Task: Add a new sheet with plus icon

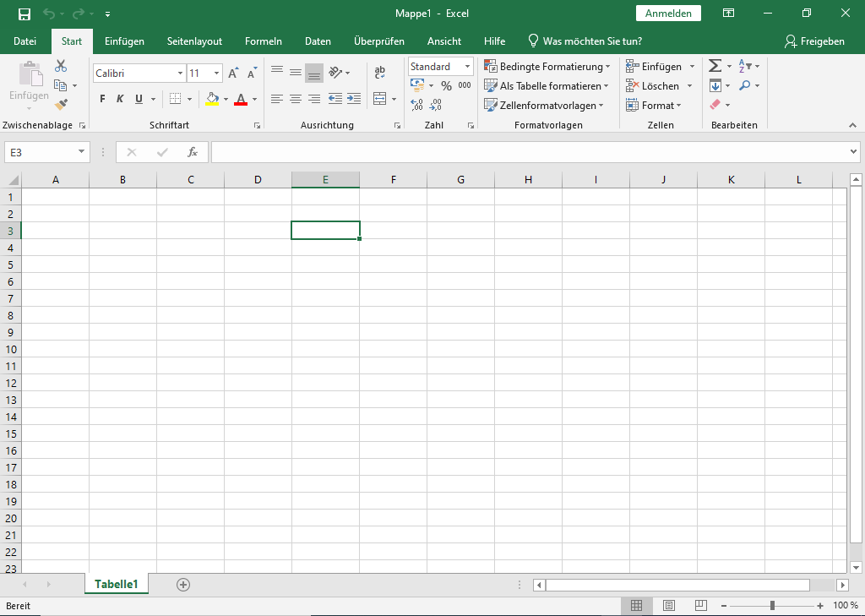Action: pos(183,584)
